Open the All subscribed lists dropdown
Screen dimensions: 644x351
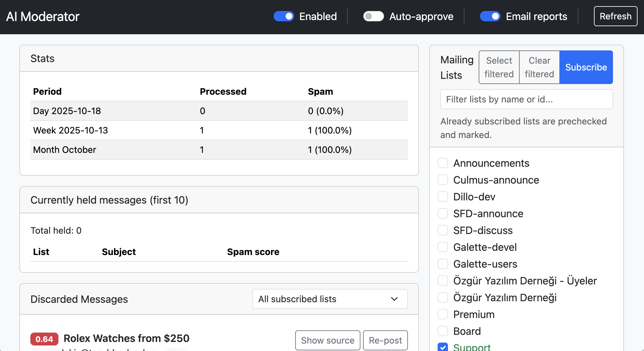[330, 299]
